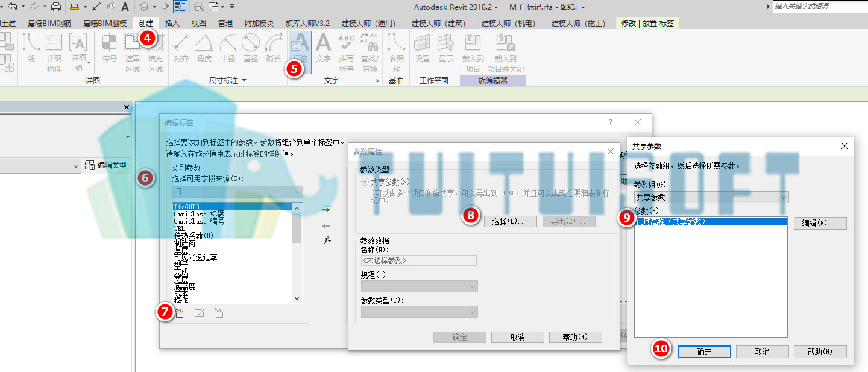
Task: Select the 文字 (Text) tool in the ribbon
Action: (x=324, y=48)
